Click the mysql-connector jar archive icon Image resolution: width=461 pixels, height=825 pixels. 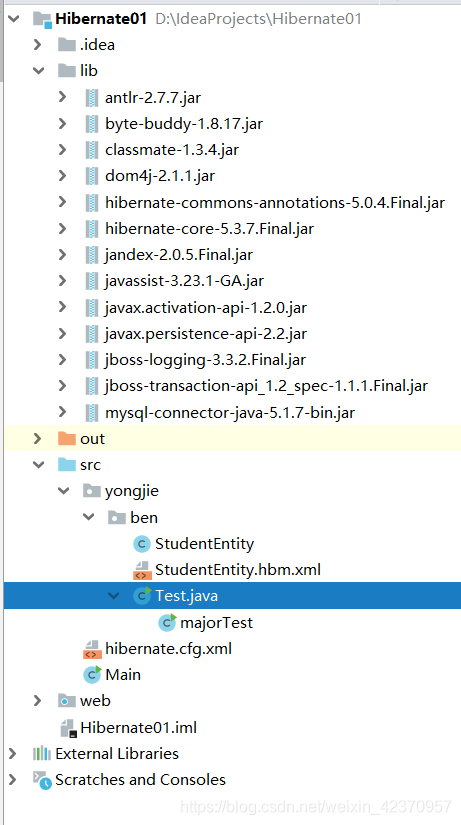[x=92, y=412]
